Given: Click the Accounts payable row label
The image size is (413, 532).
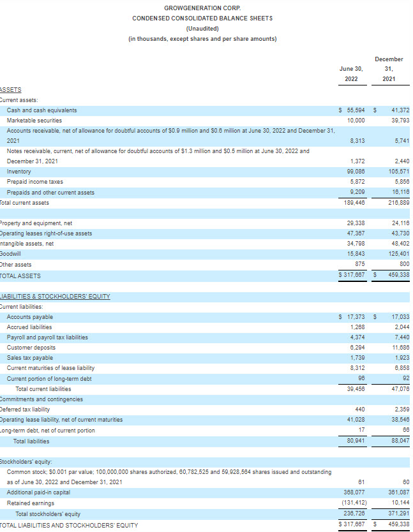Looking at the screenshot, I should [x=30, y=317].
